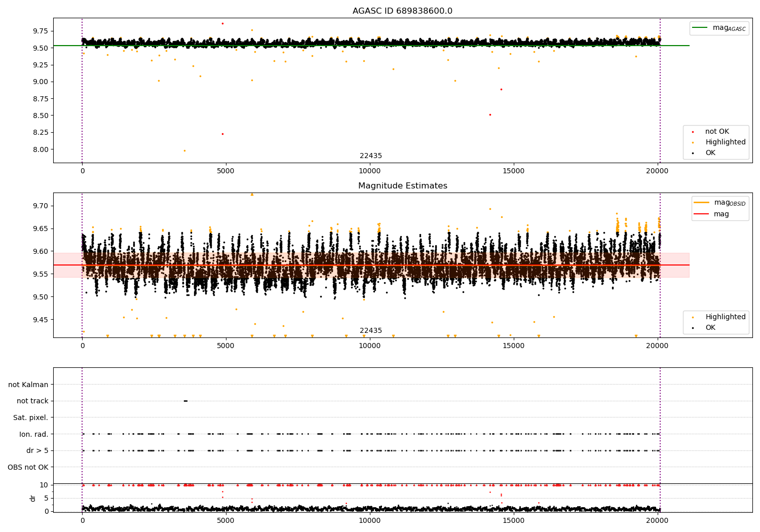Click the green line sample beside mag AGASC
The image size is (760, 532).
point(701,28)
